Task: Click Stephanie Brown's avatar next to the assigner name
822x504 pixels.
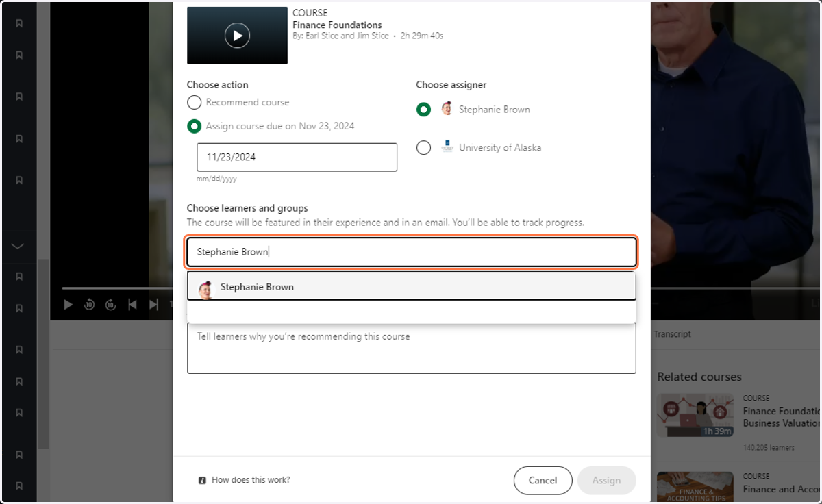Action: [447, 109]
